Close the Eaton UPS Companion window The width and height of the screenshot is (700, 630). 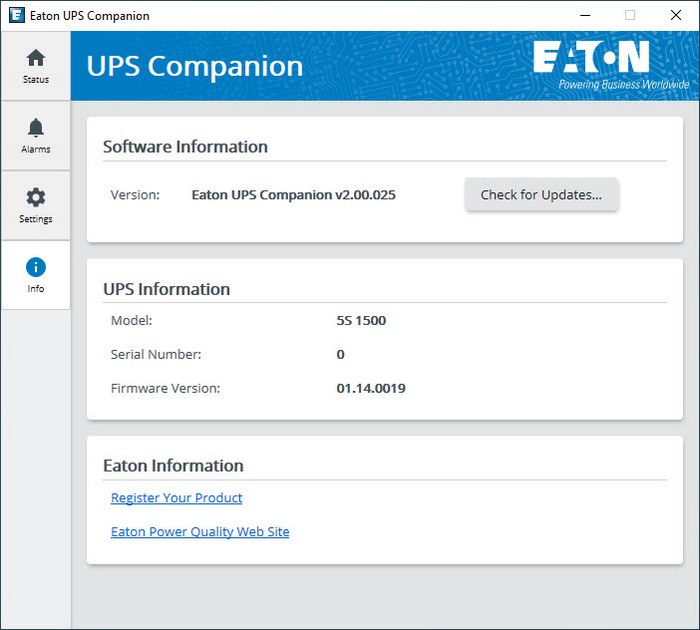(676, 15)
